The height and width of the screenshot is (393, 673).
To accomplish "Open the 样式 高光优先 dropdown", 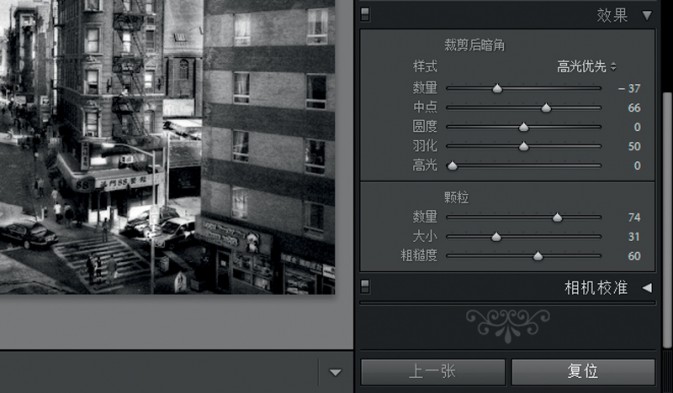I will [x=586, y=67].
